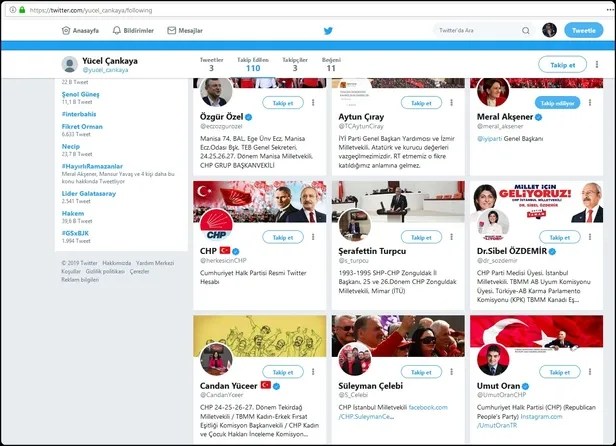Open @yucel_cankaya handle link
Screen dimensions: 616x446
coord(105,70)
